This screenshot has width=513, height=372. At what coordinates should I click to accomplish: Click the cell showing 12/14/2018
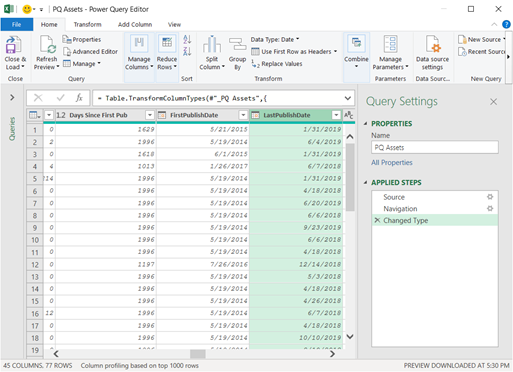(296, 264)
